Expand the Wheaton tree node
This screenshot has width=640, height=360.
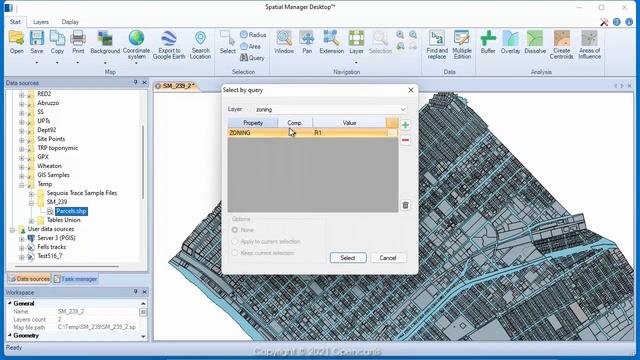[22, 166]
